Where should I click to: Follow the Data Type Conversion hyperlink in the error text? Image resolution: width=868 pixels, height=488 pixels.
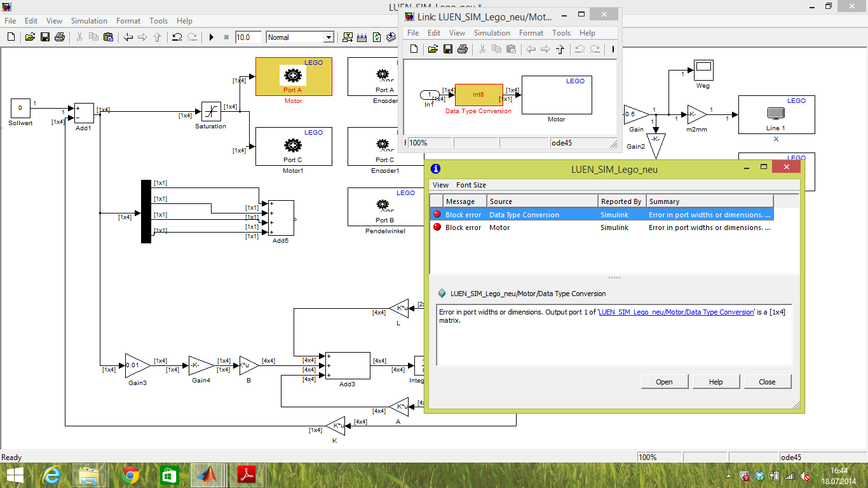(x=676, y=313)
